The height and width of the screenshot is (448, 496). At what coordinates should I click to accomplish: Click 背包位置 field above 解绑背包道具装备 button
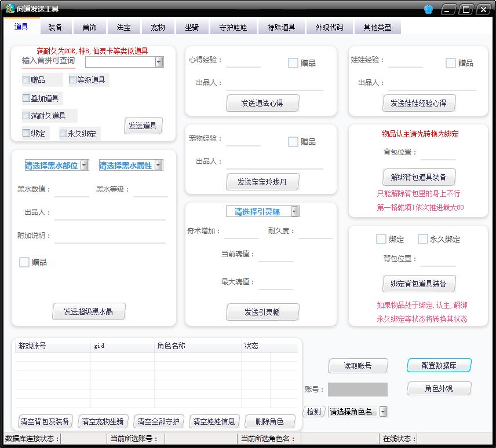coord(438,155)
